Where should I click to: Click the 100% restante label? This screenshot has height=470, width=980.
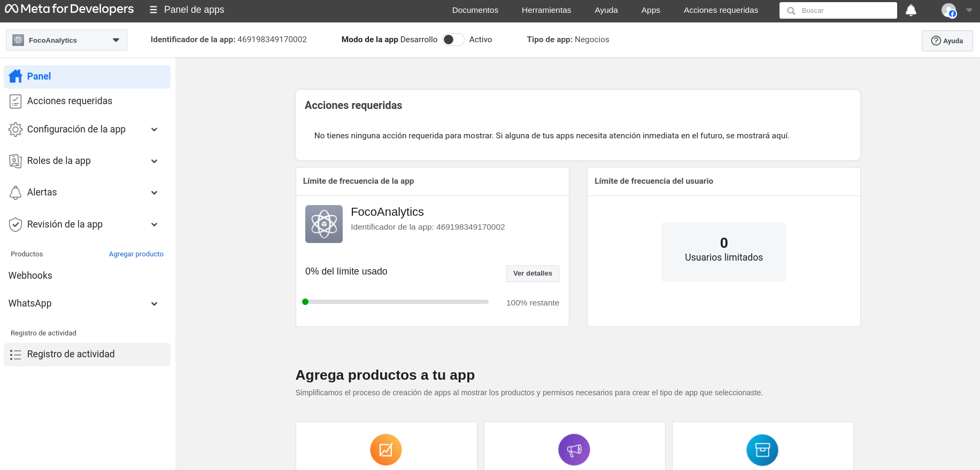533,303
